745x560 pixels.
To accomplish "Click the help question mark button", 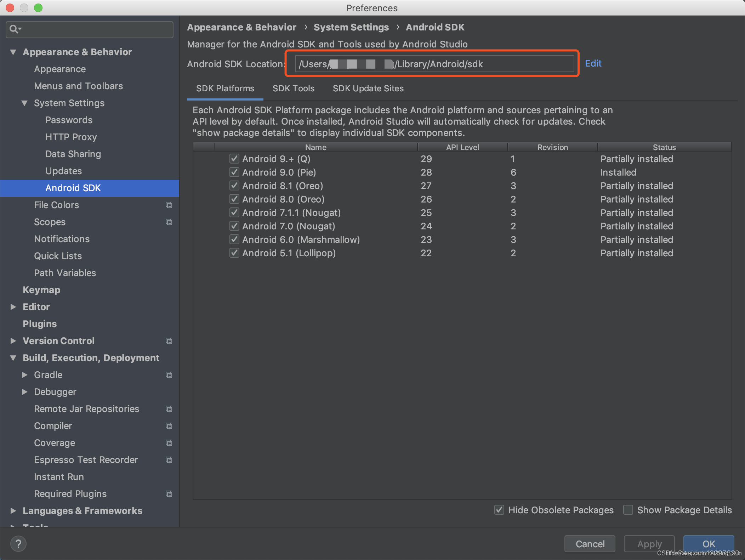I will click(x=18, y=544).
